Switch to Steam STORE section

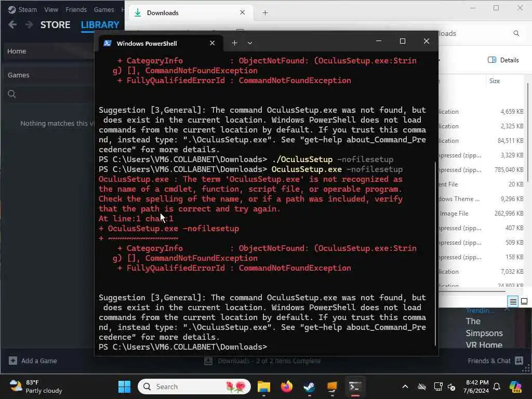(55, 25)
